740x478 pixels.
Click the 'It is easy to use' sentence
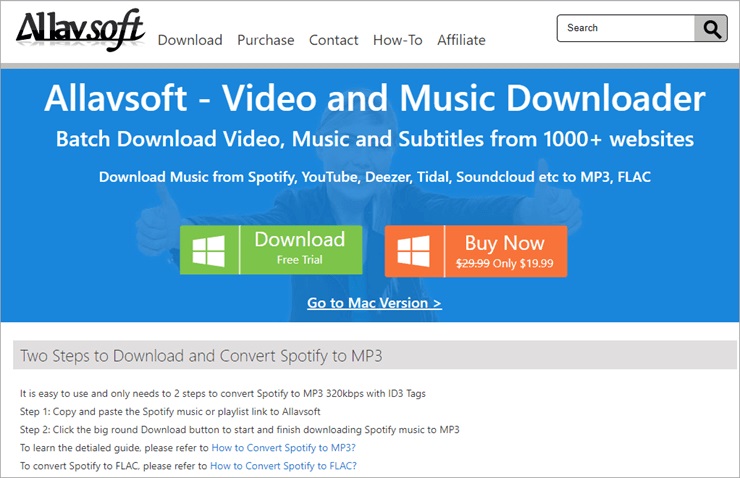(x=222, y=394)
